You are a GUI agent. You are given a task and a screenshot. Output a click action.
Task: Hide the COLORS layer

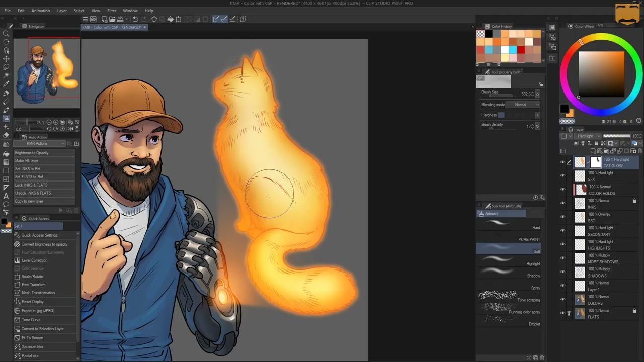(562, 299)
